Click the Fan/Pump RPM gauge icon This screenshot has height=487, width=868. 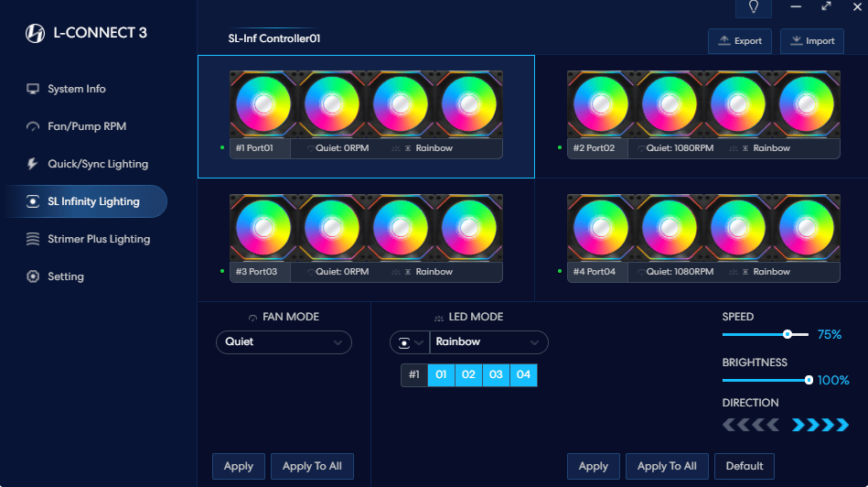pos(33,126)
